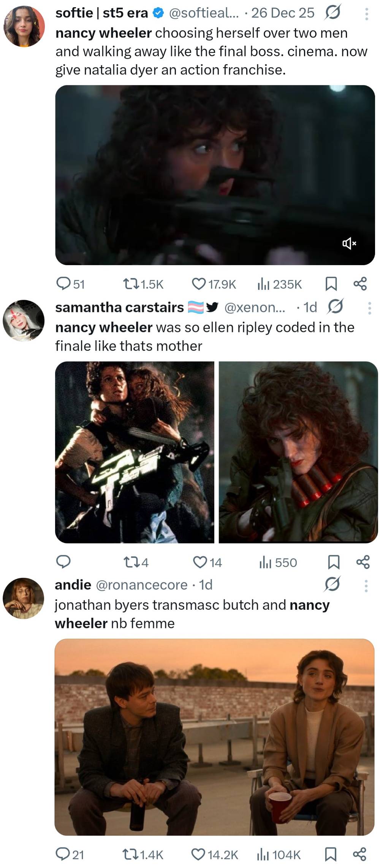380x868 pixels.
Task: Open Grok slash icon on andie's tweet
Action: coord(332,584)
